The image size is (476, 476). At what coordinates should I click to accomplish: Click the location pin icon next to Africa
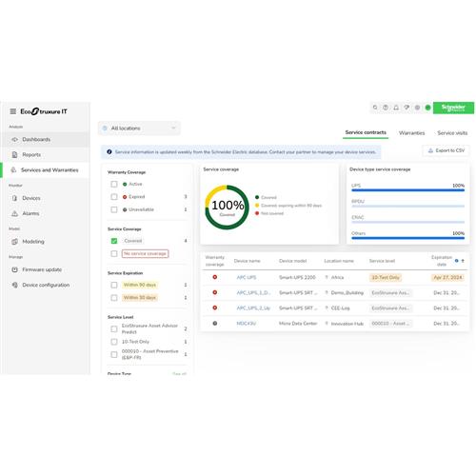tap(327, 277)
